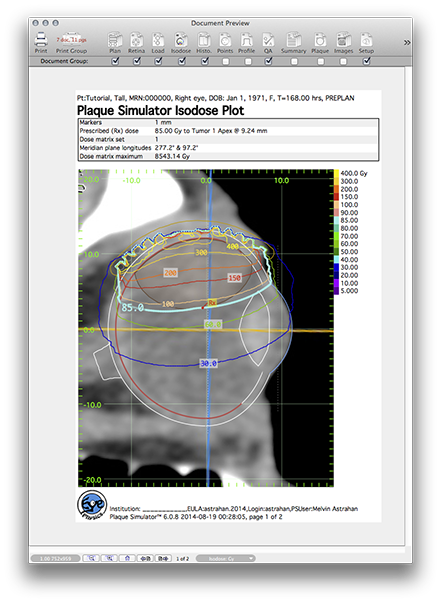Open the Isodose Gy units dropdown
Viewport: 441px width, 603px height.
226,558
